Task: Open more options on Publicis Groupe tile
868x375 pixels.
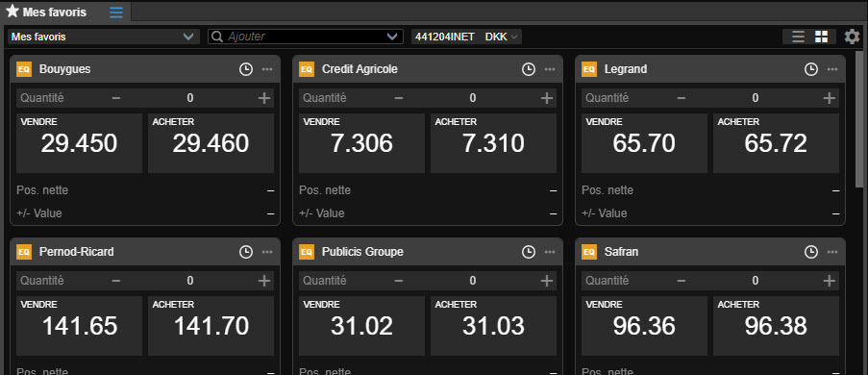Action: point(550,252)
